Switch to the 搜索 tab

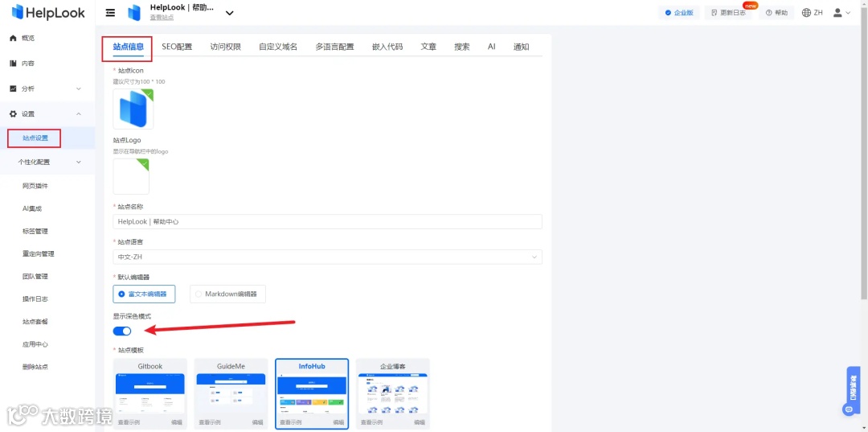(461, 47)
